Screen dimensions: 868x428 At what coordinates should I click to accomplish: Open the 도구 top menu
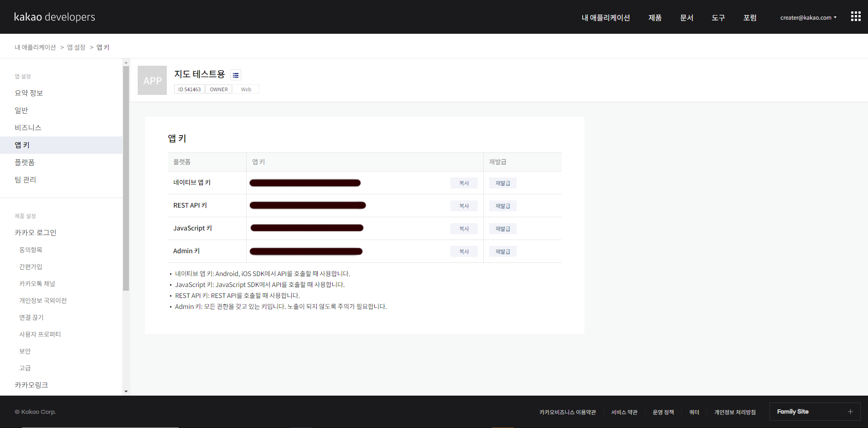click(x=718, y=17)
